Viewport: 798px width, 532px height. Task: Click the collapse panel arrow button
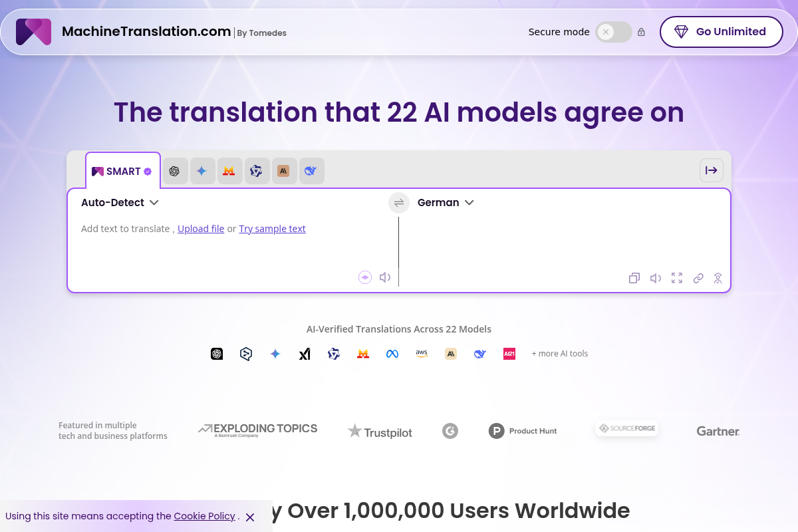[711, 170]
